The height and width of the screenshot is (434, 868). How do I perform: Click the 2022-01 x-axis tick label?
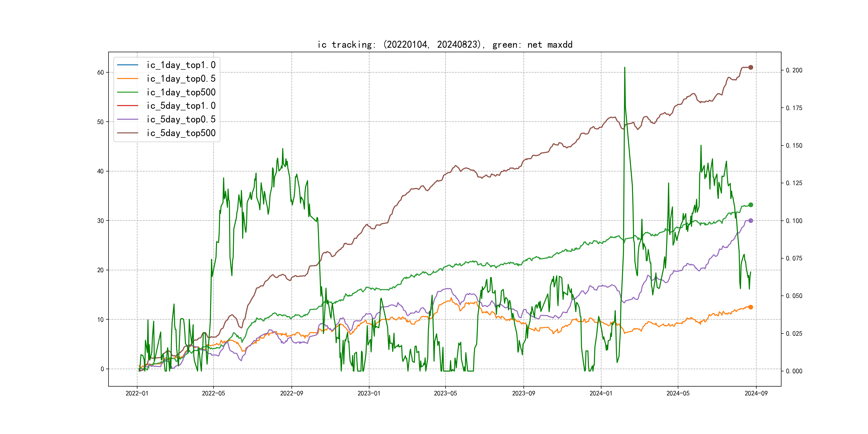click(x=137, y=393)
